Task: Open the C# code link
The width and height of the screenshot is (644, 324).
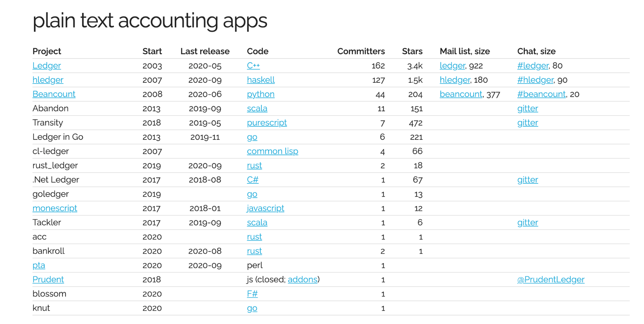Action: click(253, 180)
